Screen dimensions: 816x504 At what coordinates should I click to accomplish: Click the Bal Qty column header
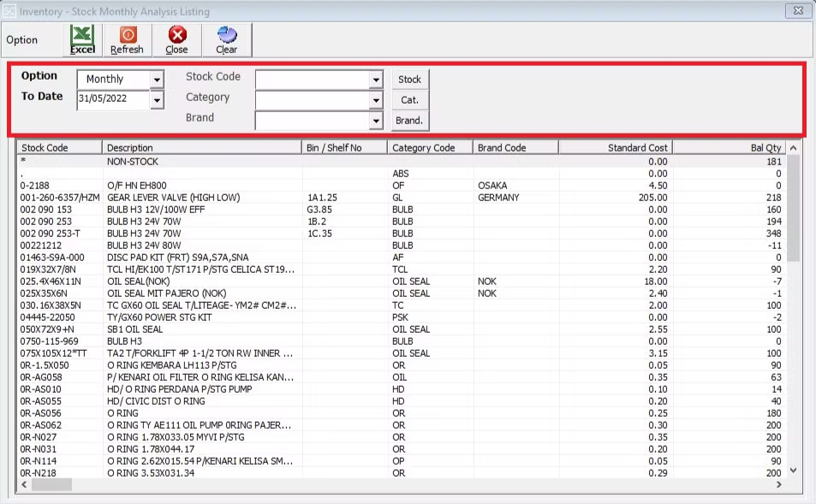tap(730, 148)
